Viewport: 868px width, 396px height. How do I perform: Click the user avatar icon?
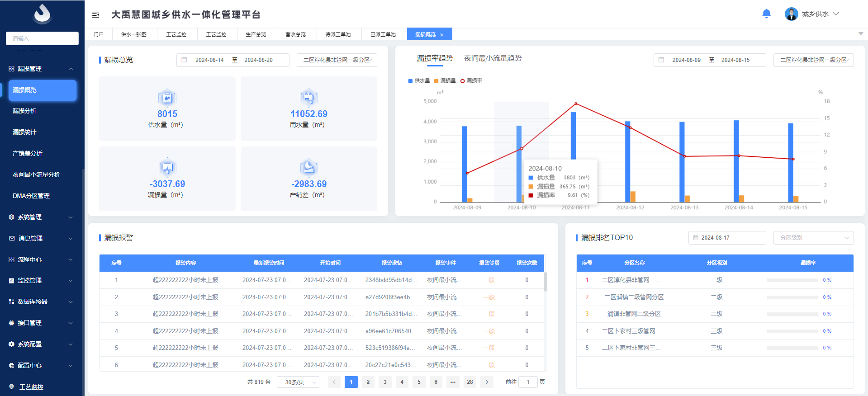[x=791, y=14]
